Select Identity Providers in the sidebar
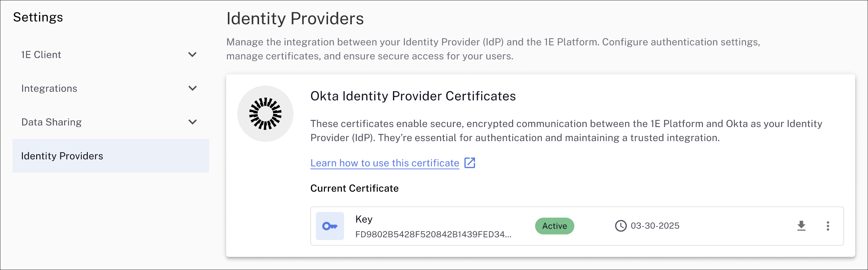 click(110, 156)
